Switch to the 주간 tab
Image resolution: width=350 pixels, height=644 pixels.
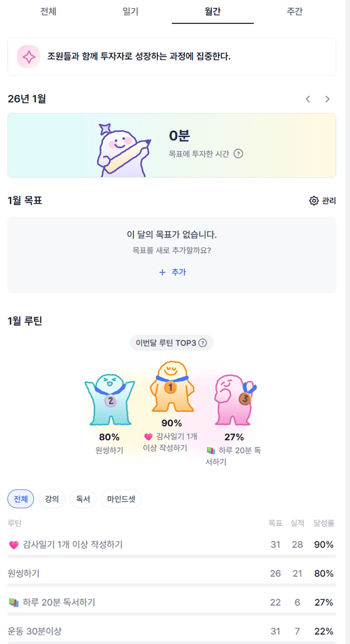[295, 11]
